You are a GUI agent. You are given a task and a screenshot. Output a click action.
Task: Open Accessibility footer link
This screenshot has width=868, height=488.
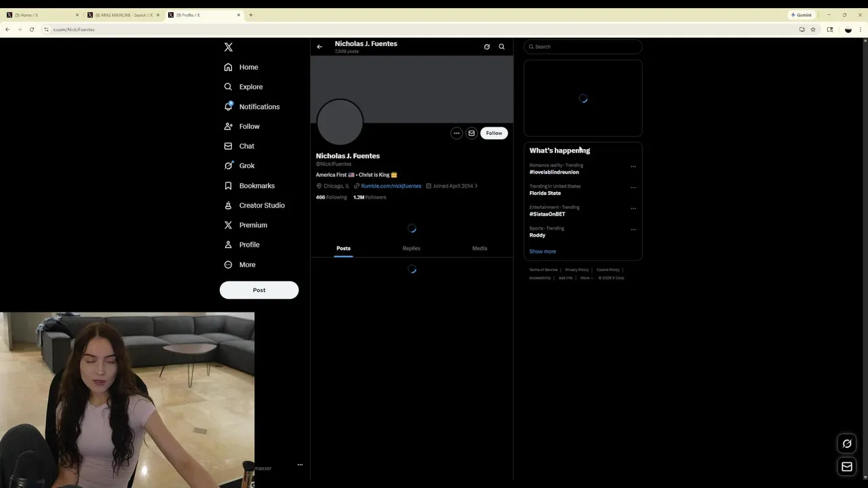click(x=540, y=278)
